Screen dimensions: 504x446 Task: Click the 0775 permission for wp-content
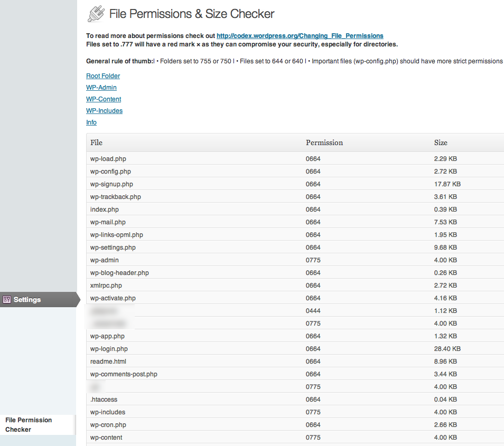[x=313, y=438]
